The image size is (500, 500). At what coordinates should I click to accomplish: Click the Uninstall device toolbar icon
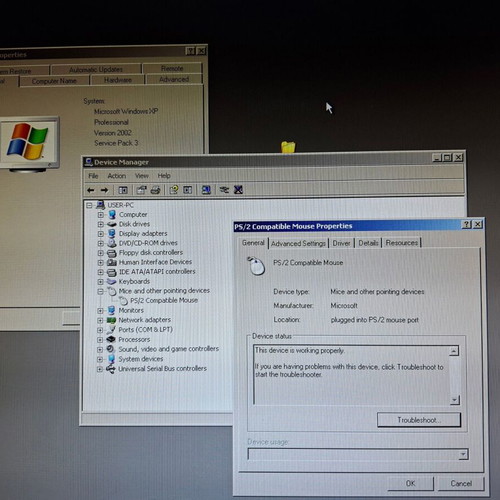point(238,190)
